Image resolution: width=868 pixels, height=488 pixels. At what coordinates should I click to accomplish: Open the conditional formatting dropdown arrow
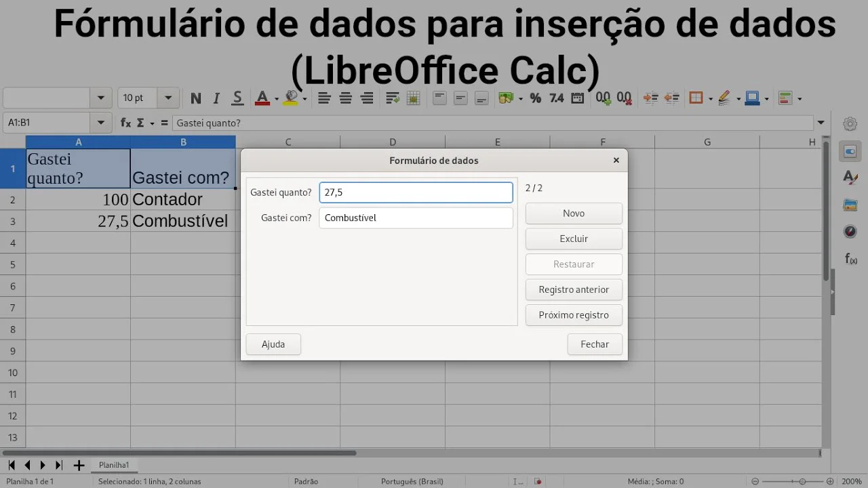point(800,99)
